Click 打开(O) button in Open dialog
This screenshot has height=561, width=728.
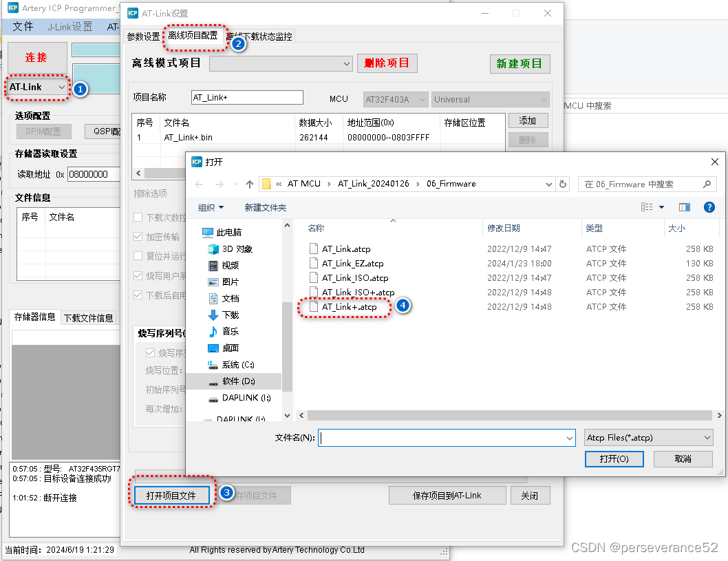tap(614, 459)
